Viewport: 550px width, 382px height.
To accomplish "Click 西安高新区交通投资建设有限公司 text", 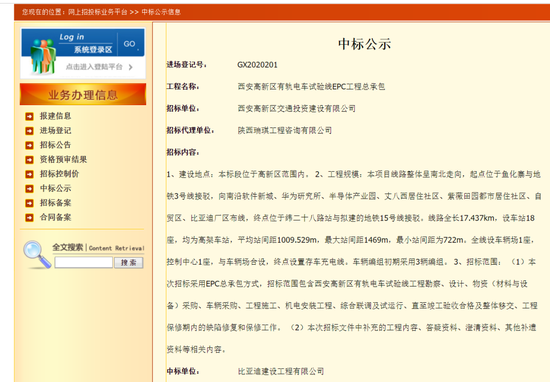I will coord(296,108).
